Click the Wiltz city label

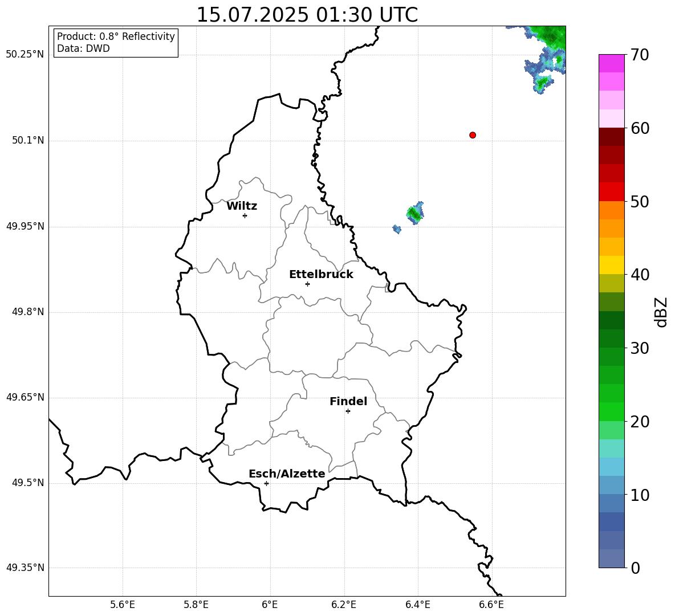242,206
